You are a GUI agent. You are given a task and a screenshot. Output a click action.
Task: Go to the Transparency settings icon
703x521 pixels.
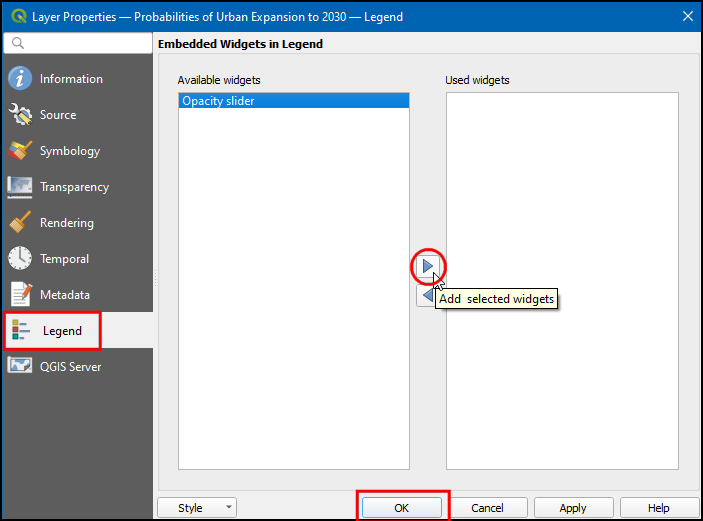coord(20,187)
